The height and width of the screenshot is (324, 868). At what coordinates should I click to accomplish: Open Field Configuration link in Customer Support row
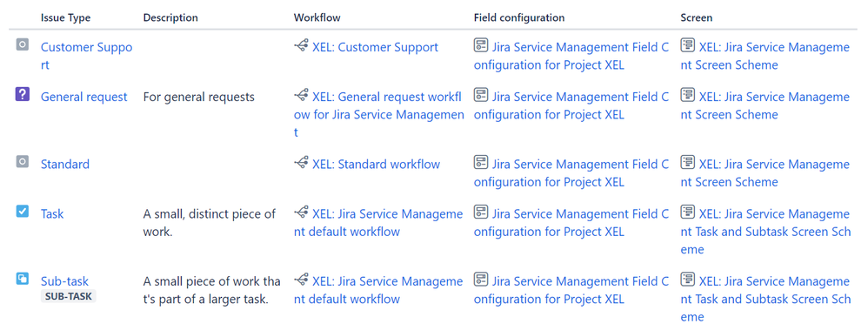tap(571, 56)
